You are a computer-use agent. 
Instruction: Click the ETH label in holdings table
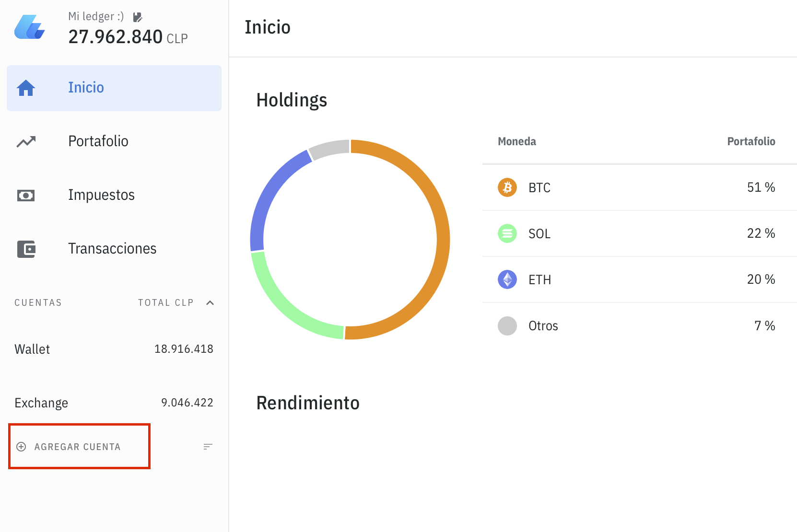540,280
